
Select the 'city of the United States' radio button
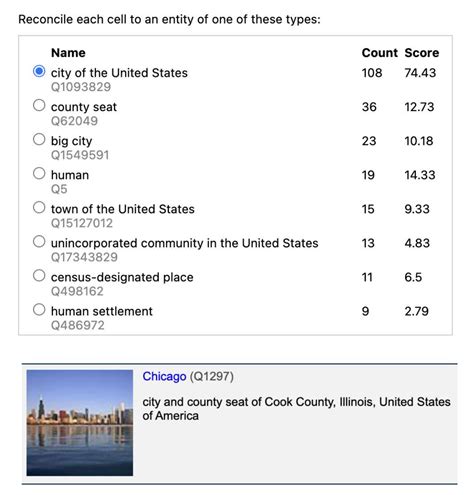tap(39, 71)
